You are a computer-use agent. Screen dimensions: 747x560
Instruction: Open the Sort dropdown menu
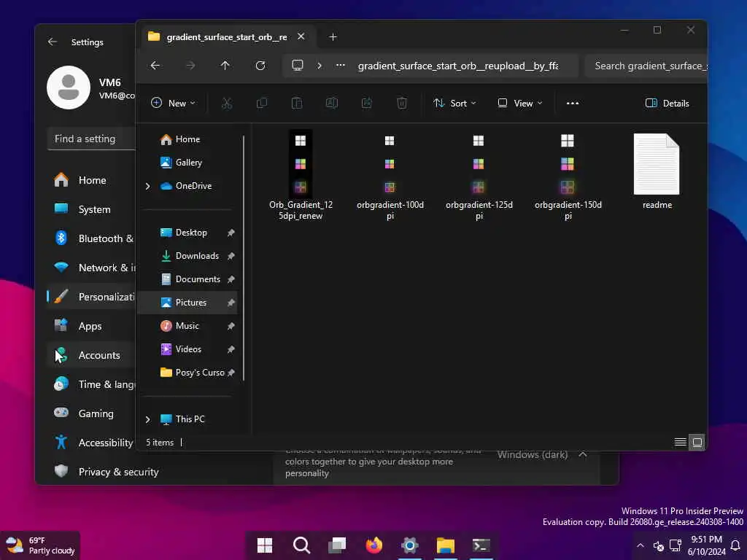[x=454, y=103]
